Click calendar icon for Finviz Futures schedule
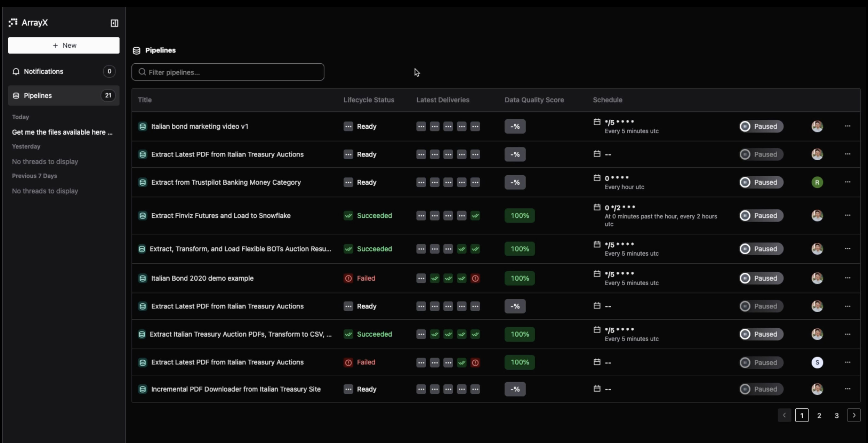 click(x=597, y=207)
